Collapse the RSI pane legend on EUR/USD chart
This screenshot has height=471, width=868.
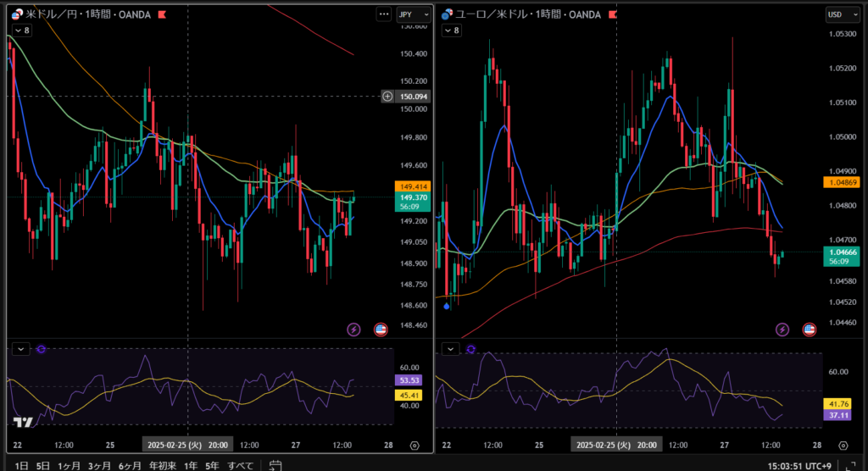click(450, 348)
